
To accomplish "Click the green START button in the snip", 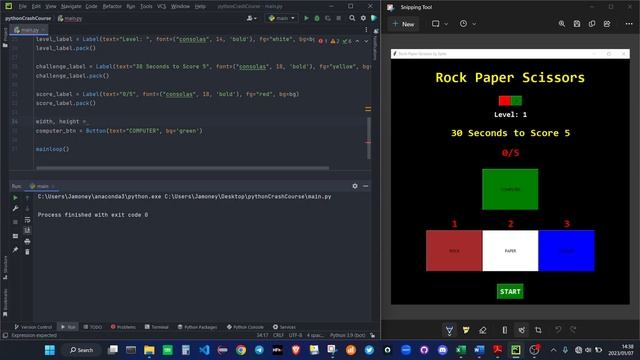I will [510, 291].
